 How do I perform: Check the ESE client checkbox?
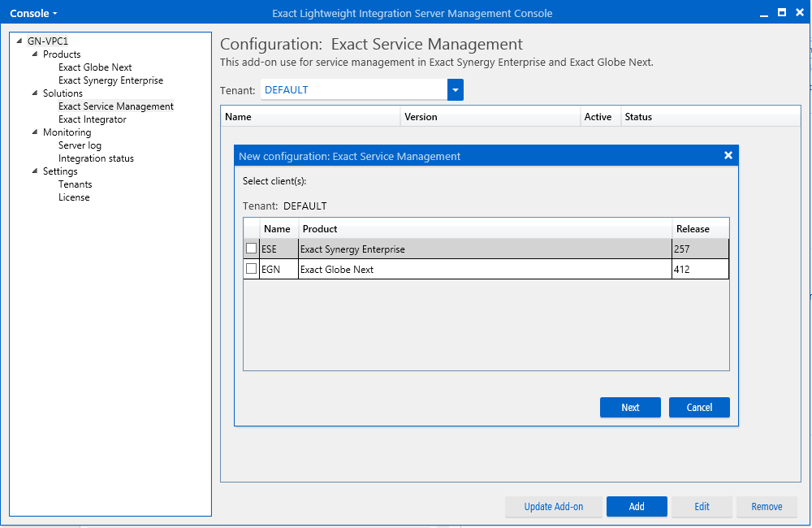pyautogui.click(x=251, y=249)
